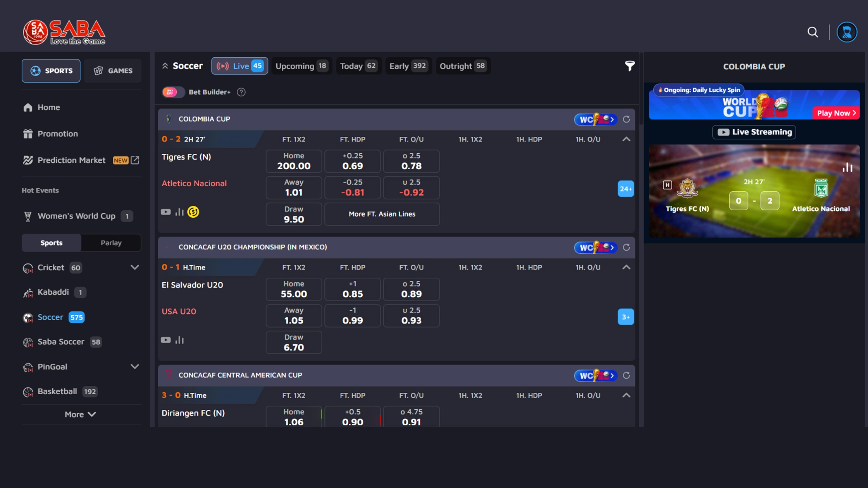
Task: Refresh the Colombia Cup league odds
Action: 626,119
